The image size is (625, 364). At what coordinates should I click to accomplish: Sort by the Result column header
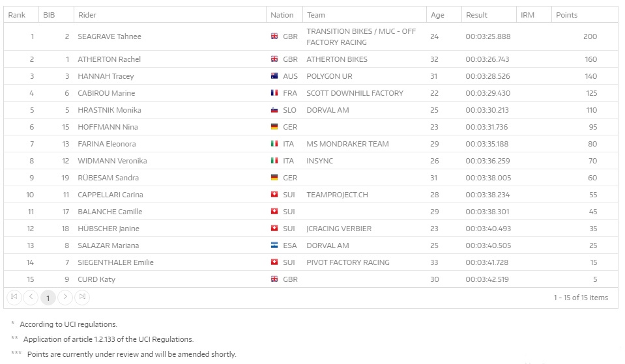click(x=476, y=15)
